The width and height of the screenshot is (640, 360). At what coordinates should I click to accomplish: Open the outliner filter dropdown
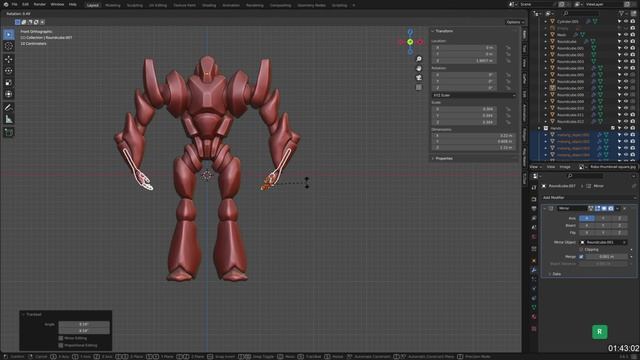coord(623,13)
